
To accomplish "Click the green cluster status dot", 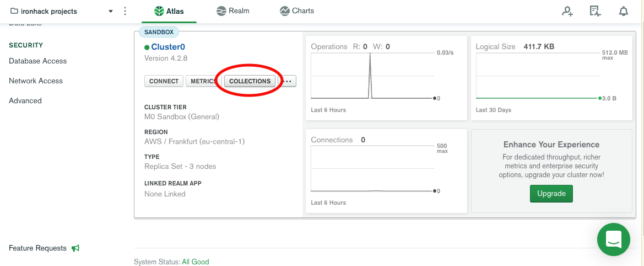I will [x=147, y=47].
